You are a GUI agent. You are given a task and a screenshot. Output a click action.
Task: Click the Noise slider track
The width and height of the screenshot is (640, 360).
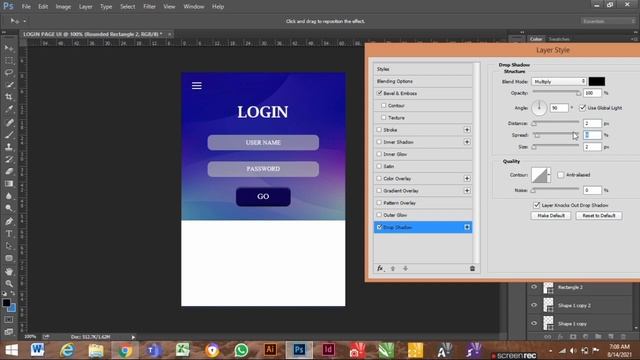tap(556, 190)
